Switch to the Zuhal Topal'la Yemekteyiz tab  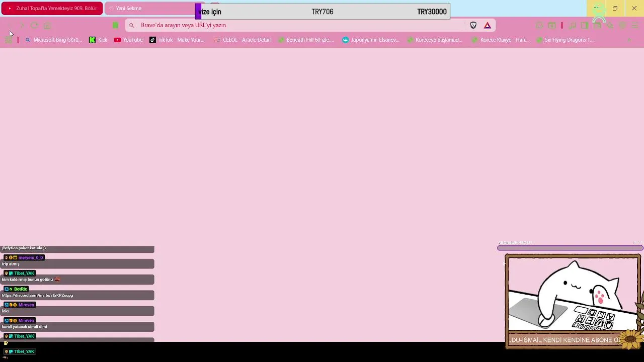tap(52, 8)
